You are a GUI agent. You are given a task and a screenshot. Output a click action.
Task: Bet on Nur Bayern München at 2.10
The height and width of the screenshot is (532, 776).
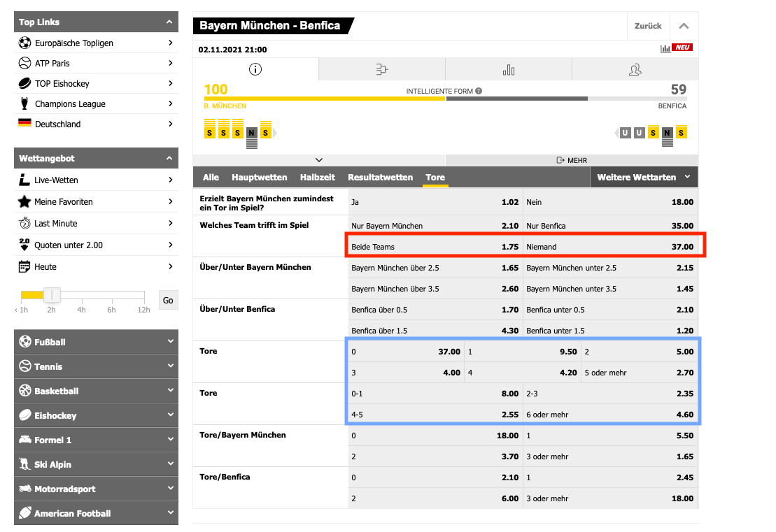coord(435,226)
